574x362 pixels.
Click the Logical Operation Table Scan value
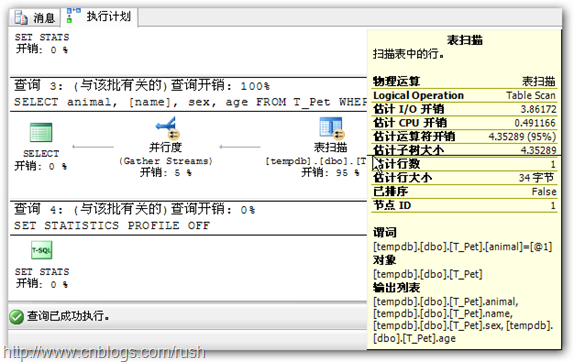531,96
